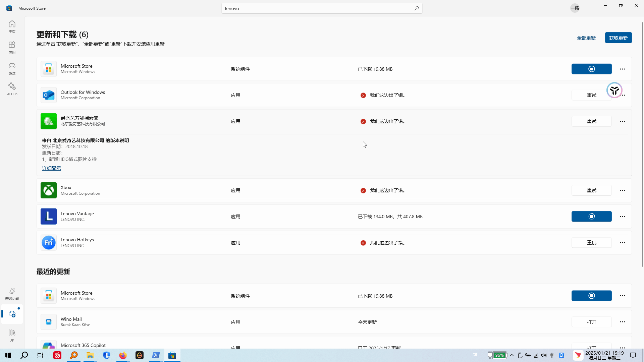
Task: Pause the Lenovo Vantage download
Action: click(591, 217)
